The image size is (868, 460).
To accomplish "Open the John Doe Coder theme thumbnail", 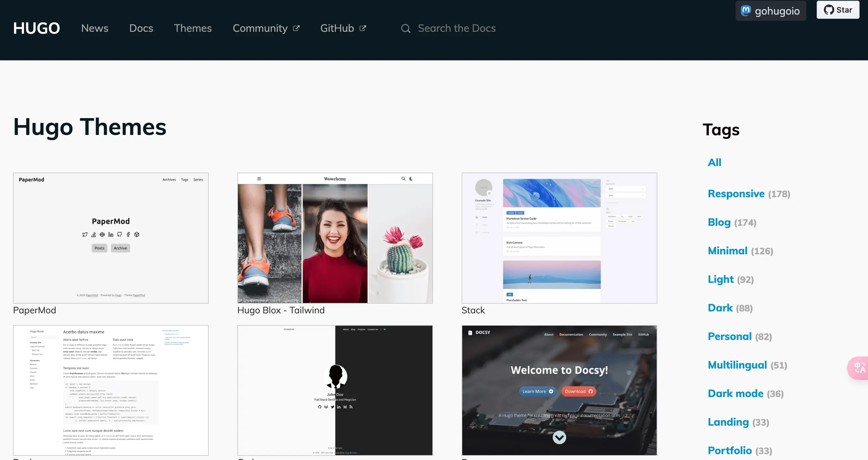I will pos(335,390).
